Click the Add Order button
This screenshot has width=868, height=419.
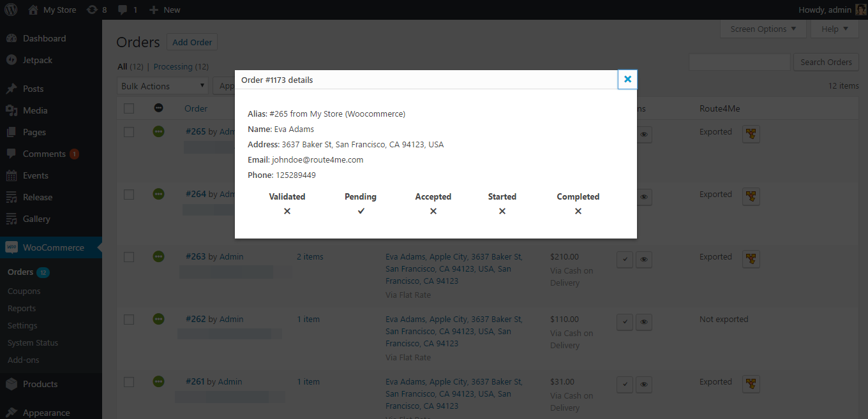192,42
